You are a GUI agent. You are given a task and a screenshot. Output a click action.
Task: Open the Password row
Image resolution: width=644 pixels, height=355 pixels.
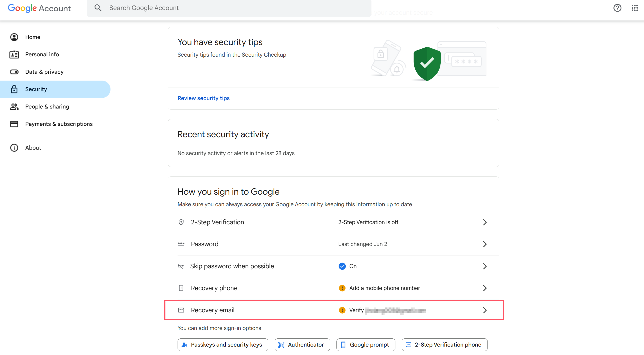coord(334,244)
